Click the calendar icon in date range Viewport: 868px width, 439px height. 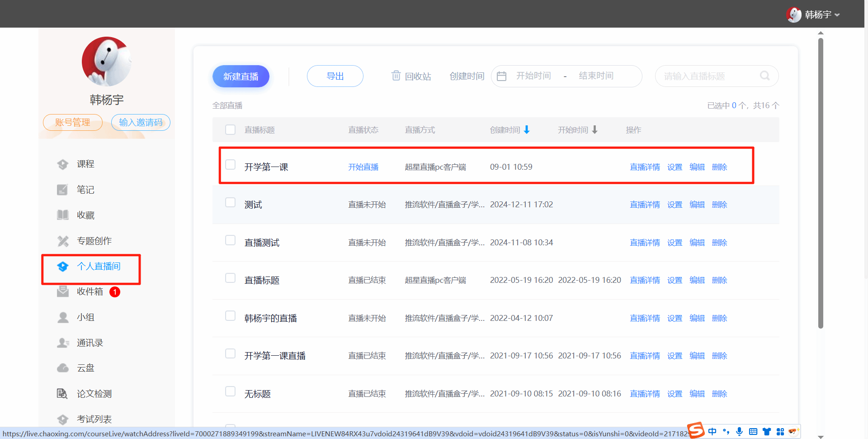tap(501, 76)
